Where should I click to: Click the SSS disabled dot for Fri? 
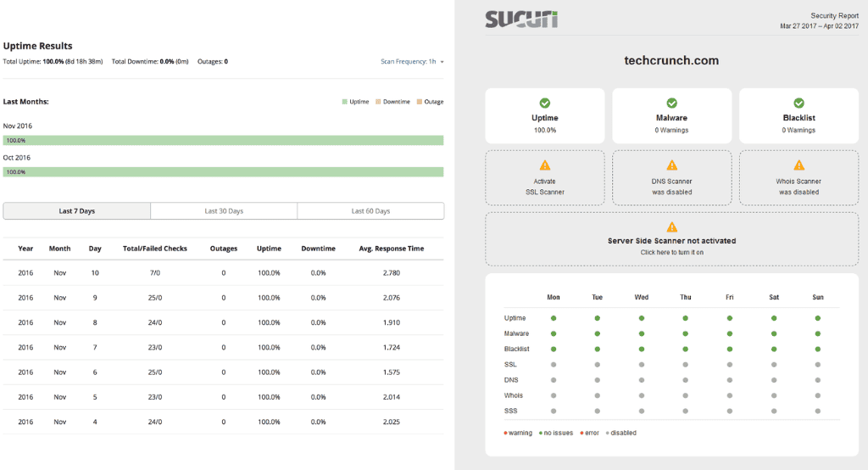tap(730, 411)
